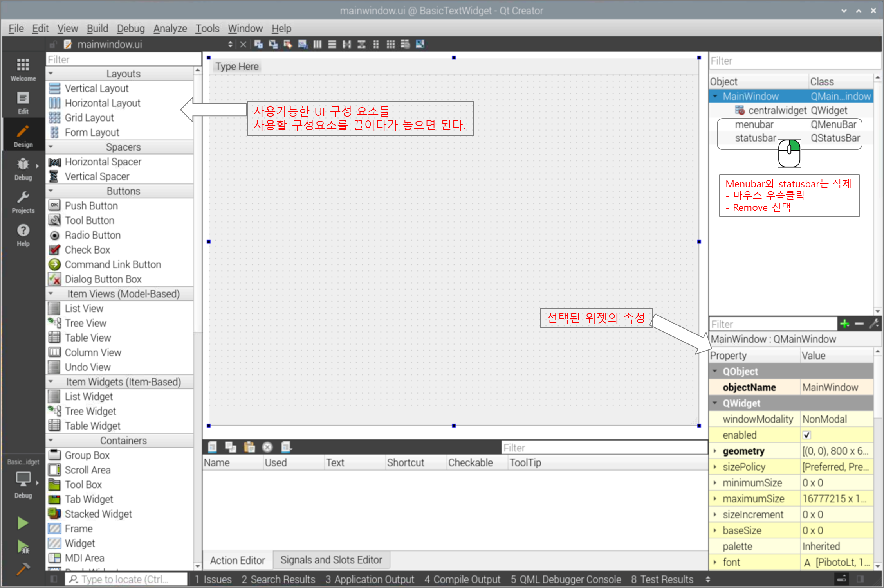884x588 pixels.
Task: Select Radio Button in widget box
Action: [x=92, y=235]
